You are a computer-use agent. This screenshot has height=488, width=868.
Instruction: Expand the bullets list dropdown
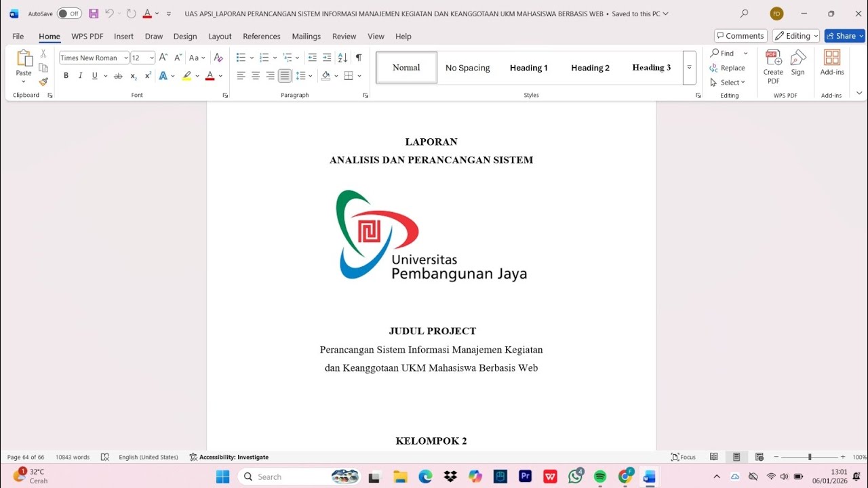252,58
